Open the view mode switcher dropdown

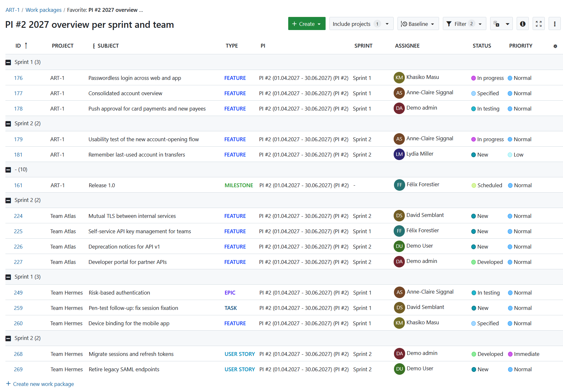coord(501,24)
